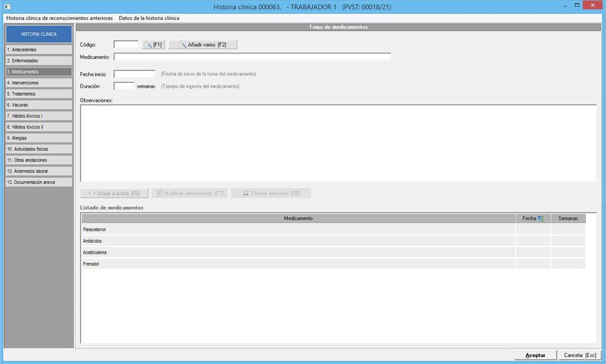Click the window icon in title bar
This screenshot has width=606, height=364.
click(x=8, y=6)
